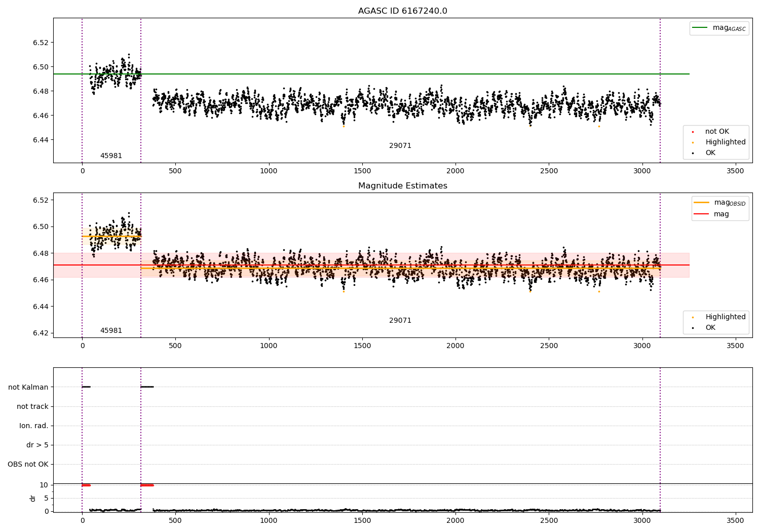Click the 'dr > 5' row label
Screen dimensions: 760x532
37,445
